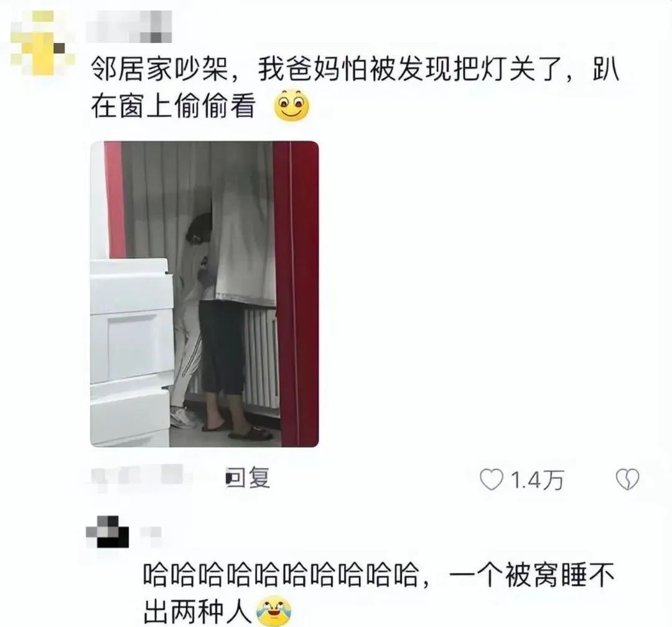Viewport: 672px width, 627px height.
Task: Click the blurred timestamp beside 回复
Action: [x=138, y=477]
